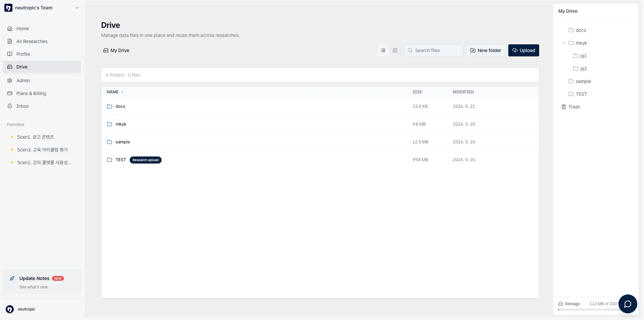Image resolution: width=644 pixels, height=320 pixels.
Task: Click the Storage usage bar
Action: pyautogui.click(x=588, y=310)
